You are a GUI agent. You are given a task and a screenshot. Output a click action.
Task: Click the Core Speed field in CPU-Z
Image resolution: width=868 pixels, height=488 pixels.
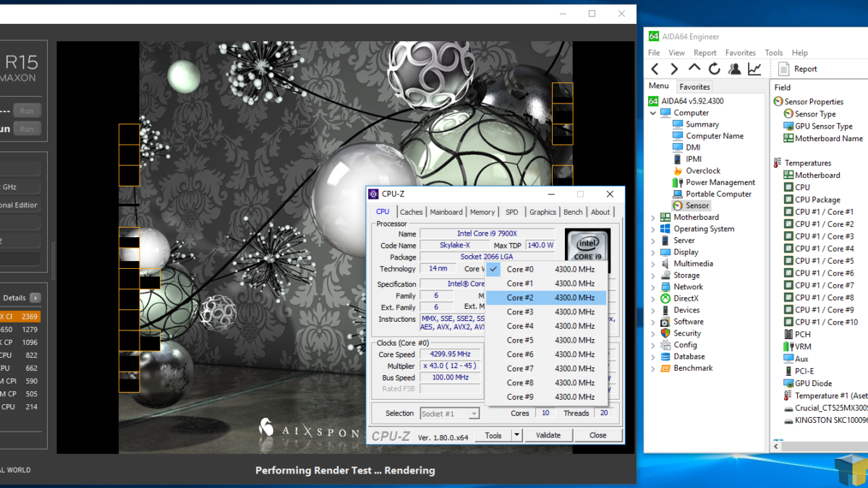(x=450, y=354)
